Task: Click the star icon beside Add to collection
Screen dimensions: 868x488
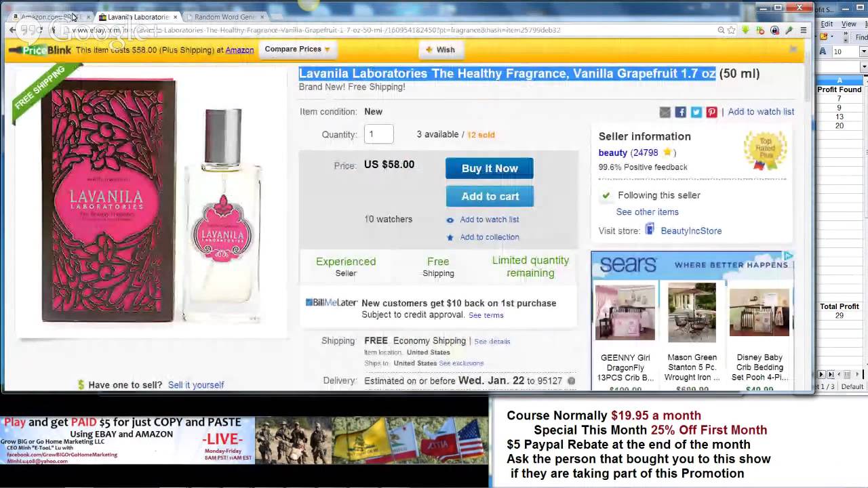Action: coord(450,237)
